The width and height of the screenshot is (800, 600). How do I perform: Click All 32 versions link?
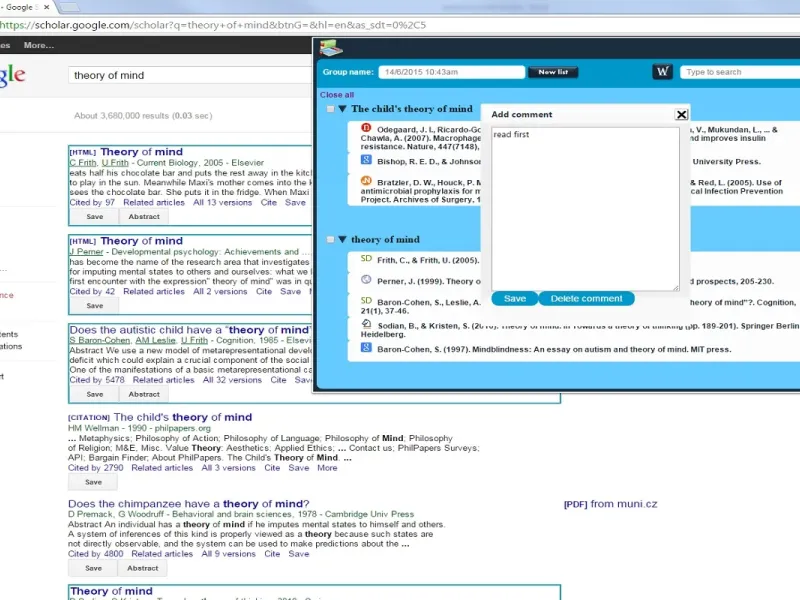tap(232, 380)
